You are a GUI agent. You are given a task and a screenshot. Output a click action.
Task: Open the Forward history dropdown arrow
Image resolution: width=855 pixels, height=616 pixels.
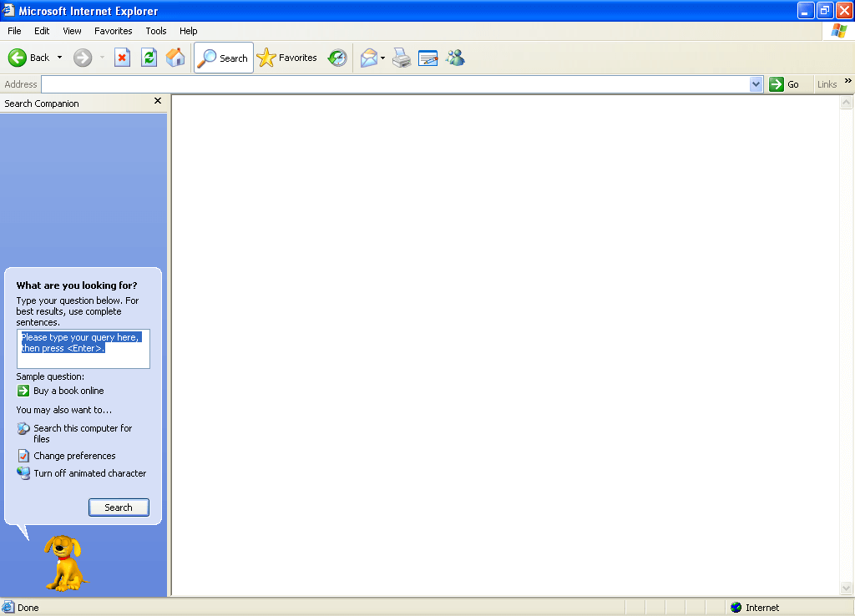102,58
